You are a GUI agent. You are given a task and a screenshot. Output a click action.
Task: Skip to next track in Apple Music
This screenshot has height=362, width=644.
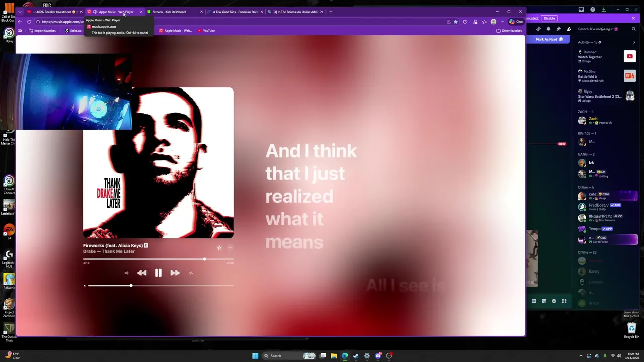click(175, 273)
